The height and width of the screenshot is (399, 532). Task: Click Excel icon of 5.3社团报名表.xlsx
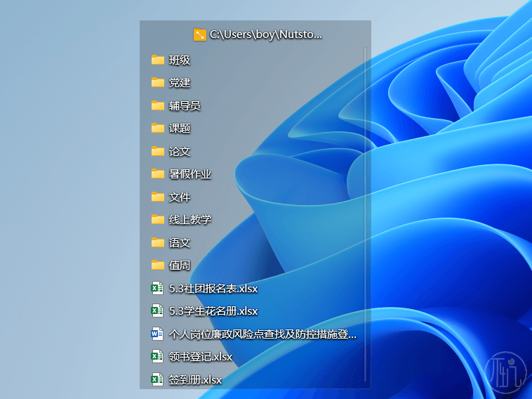(158, 288)
